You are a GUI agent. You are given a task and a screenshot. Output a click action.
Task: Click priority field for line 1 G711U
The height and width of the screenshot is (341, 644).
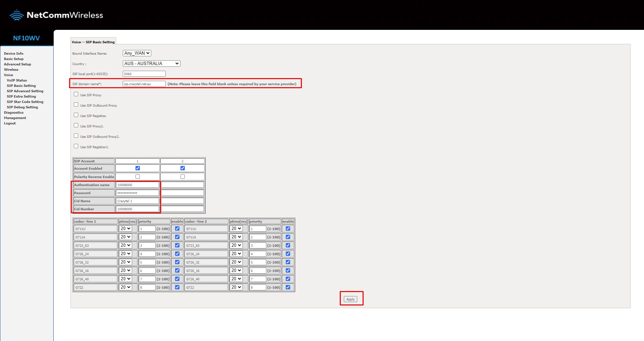[147, 229]
